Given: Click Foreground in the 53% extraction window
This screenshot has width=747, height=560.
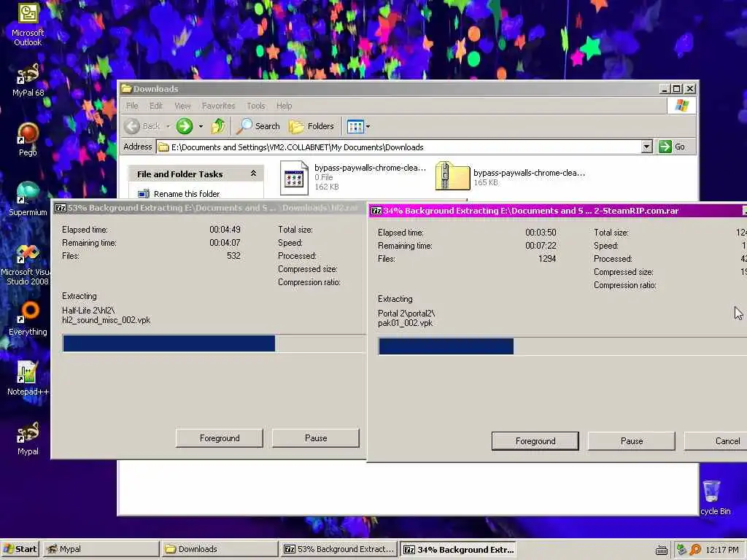Looking at the screenshot, I should pyautogui.click(x=219, y=438).
